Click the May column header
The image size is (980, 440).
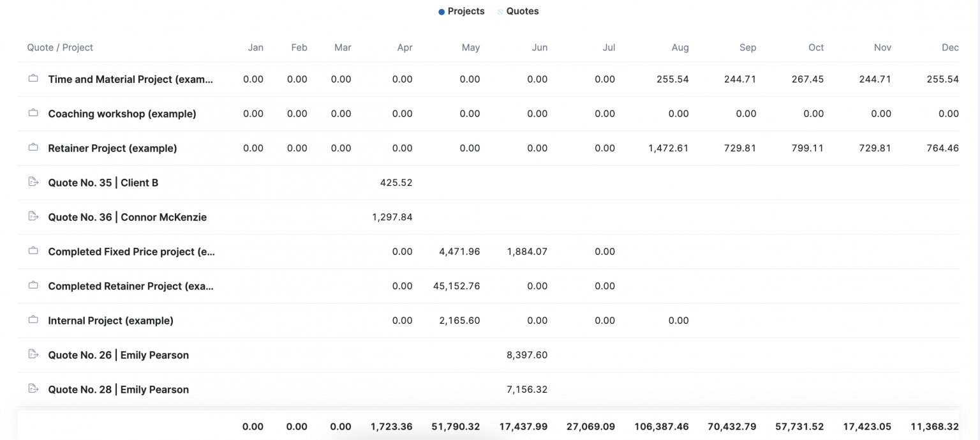(471, 47)
